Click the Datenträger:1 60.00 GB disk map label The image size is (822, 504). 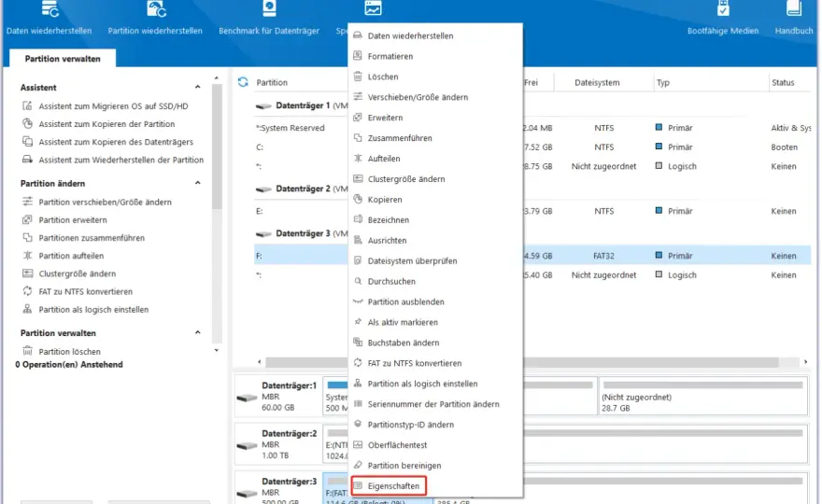277,396
